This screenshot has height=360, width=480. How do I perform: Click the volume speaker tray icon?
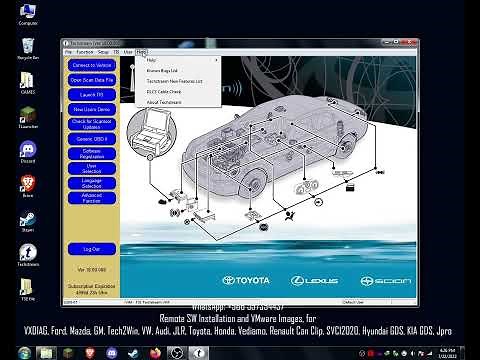coord(412,353)
